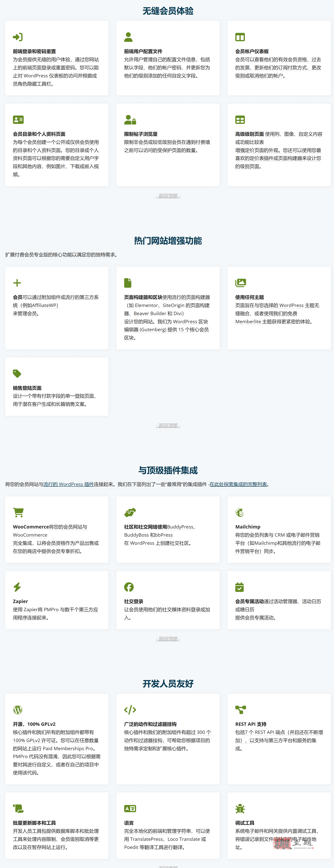Image resolution: width=334 pixels, height=868 pixels.
Task: Click the 调试工具 card title
Action: [x=245, y=823]
